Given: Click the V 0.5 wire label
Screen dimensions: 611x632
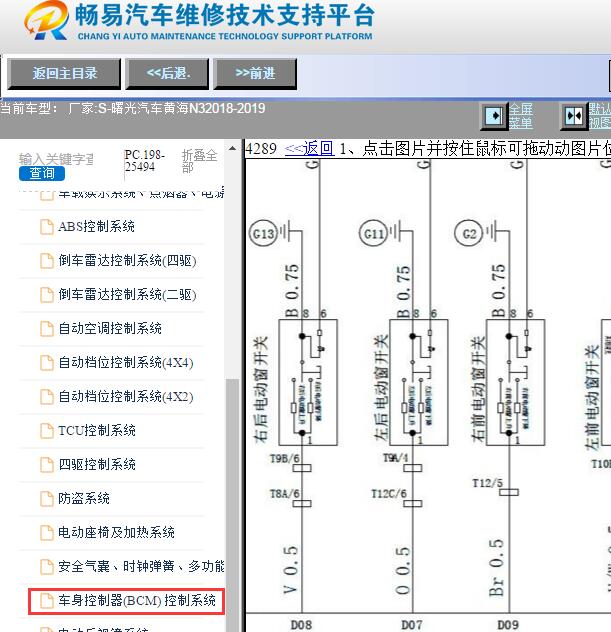Looking at the screenshot, I should (x=291, y=570).
